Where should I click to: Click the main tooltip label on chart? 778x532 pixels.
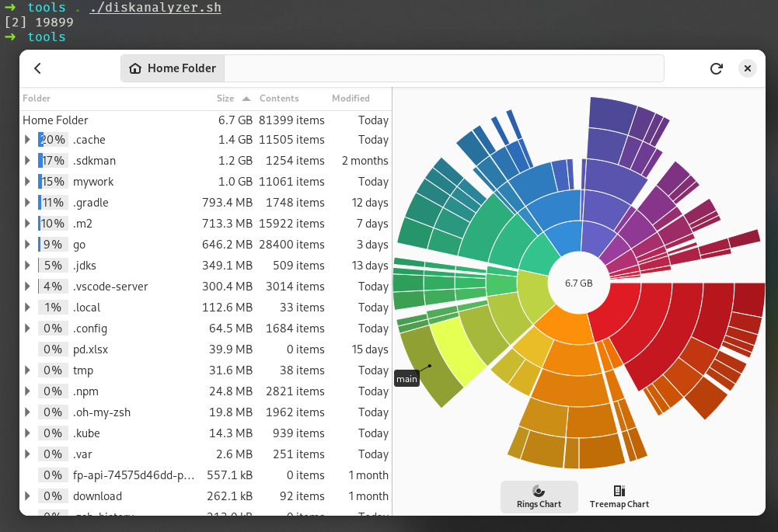[x=406, y=379]
